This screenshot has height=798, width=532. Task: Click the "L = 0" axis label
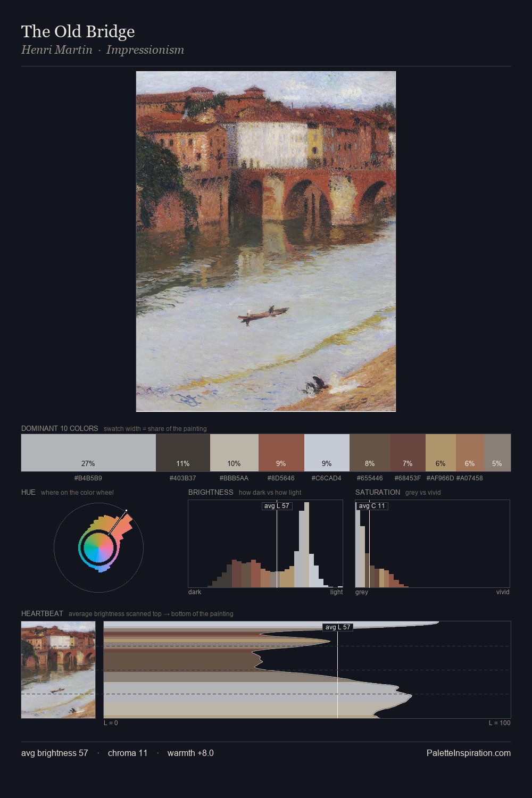pyautogui.click(x=111, y=723)
